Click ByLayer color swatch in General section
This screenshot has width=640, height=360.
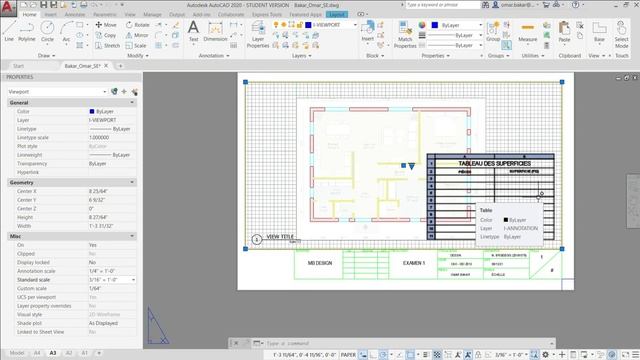click(92, 111)
